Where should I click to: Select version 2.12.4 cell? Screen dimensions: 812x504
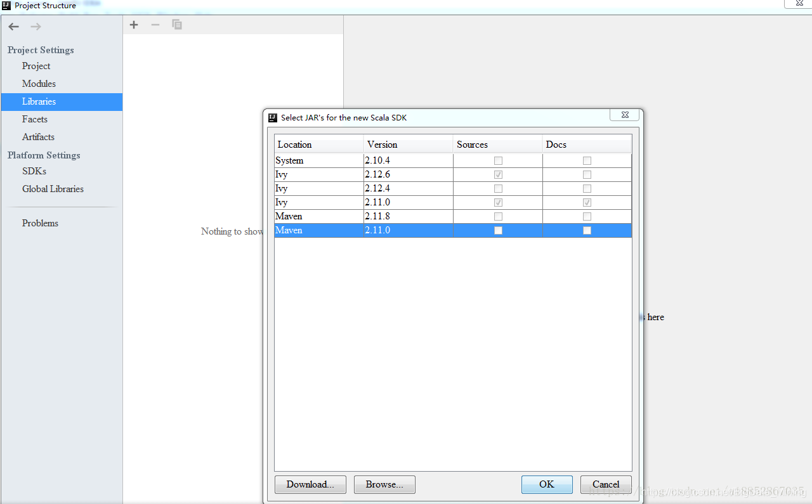409,189
